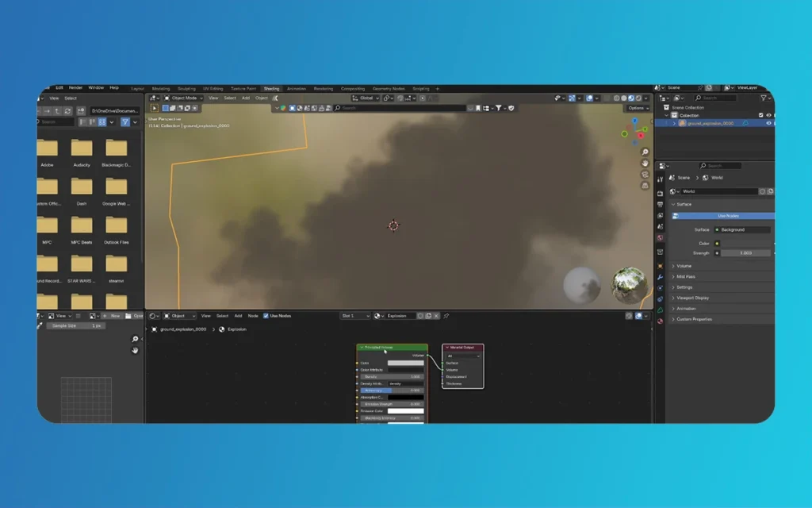Click the image editor zoom magnifier icon
The height and width of the screenshot is (508, 812).
coord(135,339)
